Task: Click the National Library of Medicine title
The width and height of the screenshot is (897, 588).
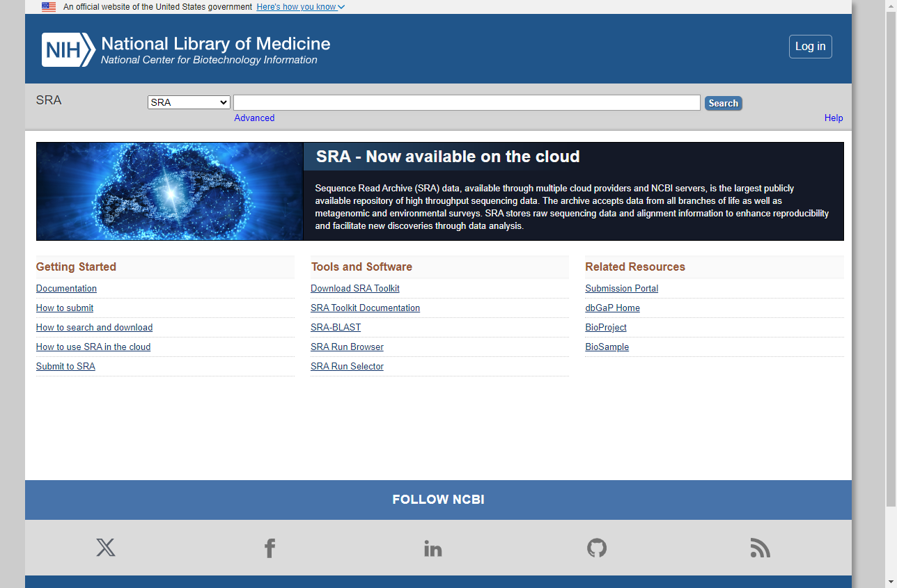Action: [x=216, y=44]
